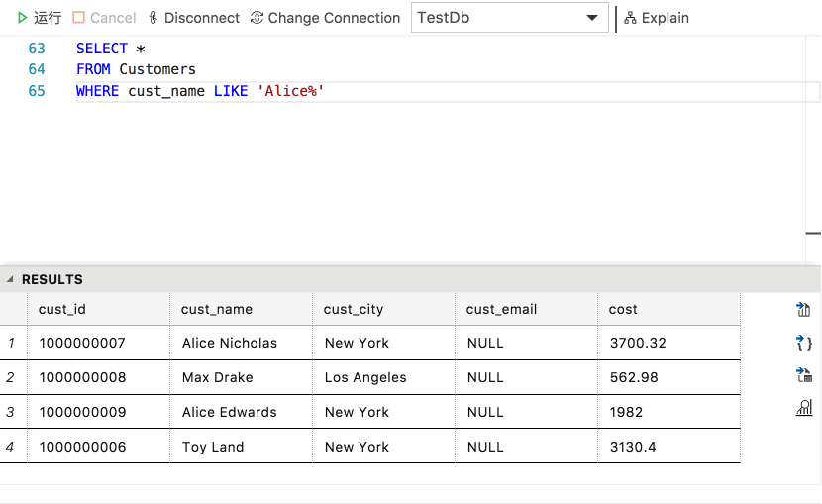Collapse the RESULTS panel triangle
822x504 pixels.
pyautogui.click(x=10, y=279)
